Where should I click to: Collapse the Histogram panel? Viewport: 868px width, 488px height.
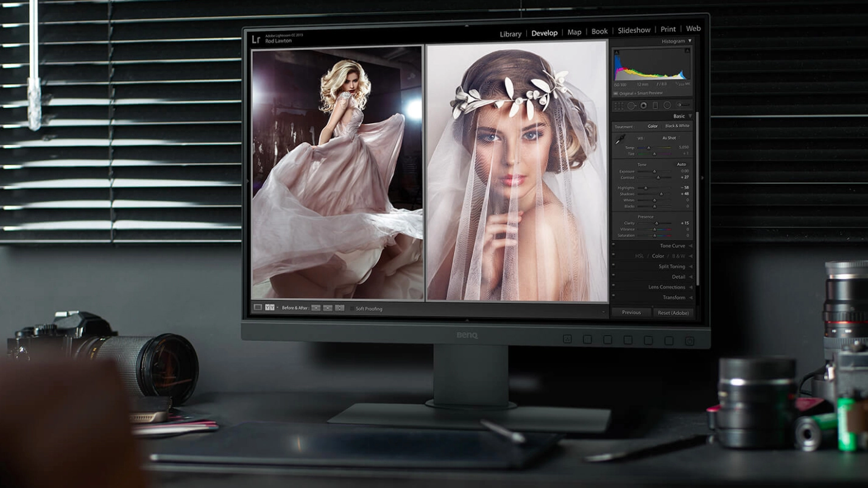(690, 41)
